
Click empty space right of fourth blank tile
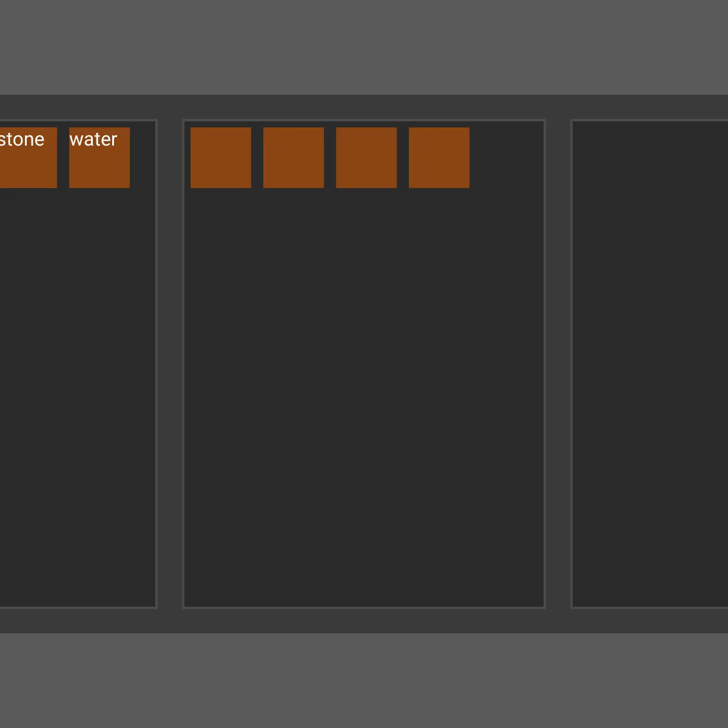507,158
